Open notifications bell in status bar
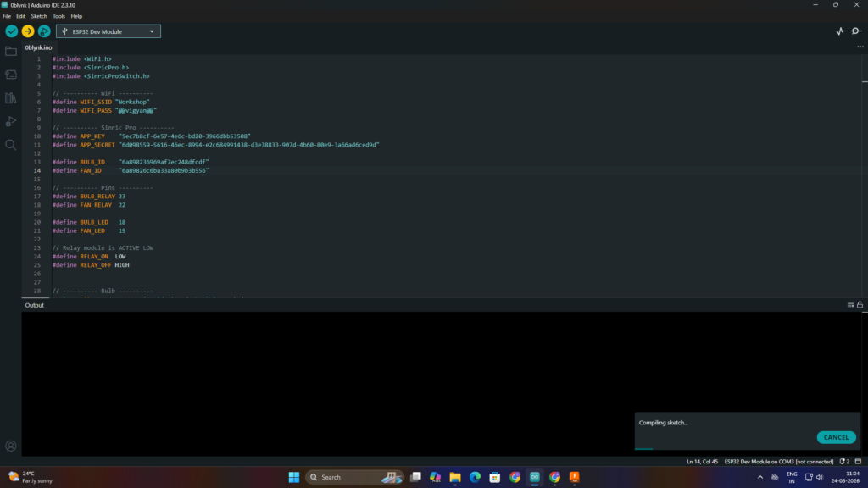This screenshot has width=868, height=488. [x=844, y=462]
